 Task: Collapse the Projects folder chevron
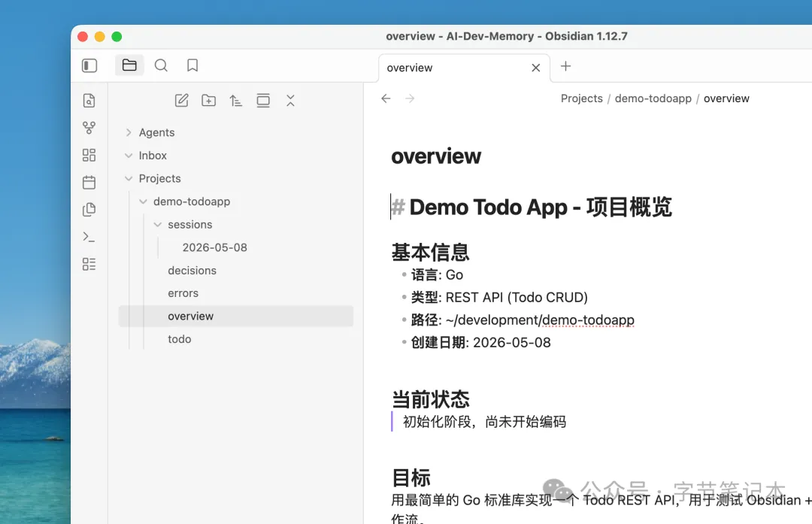[129, 179]
